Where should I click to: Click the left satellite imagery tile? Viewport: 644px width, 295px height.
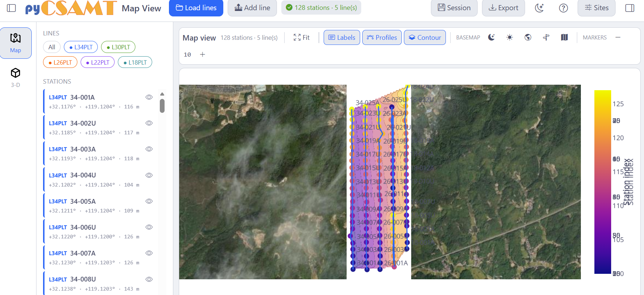[x=263, y=182]
